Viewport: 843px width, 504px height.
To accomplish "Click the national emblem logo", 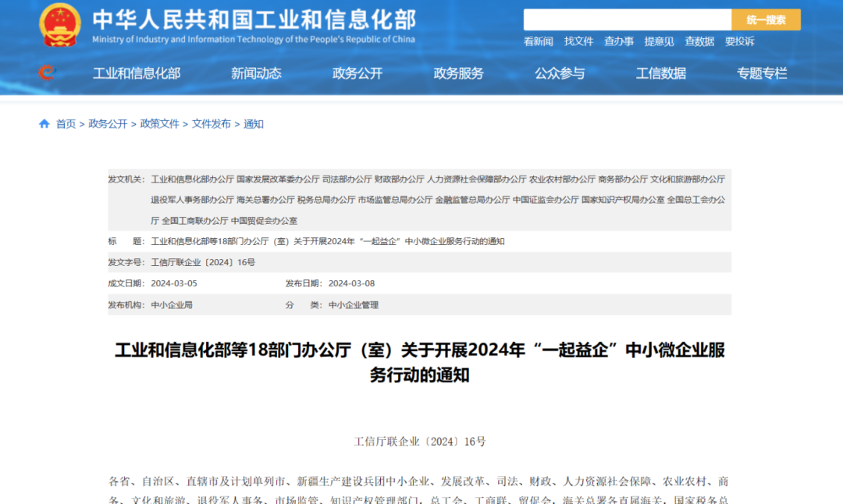I will tap(60, 25).
